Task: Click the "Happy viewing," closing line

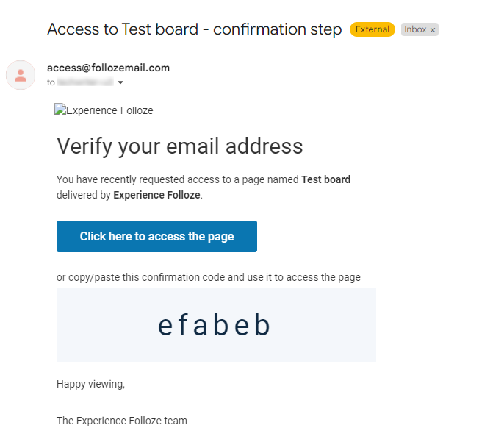Action: pyautogui.click(x=90, y=384)
